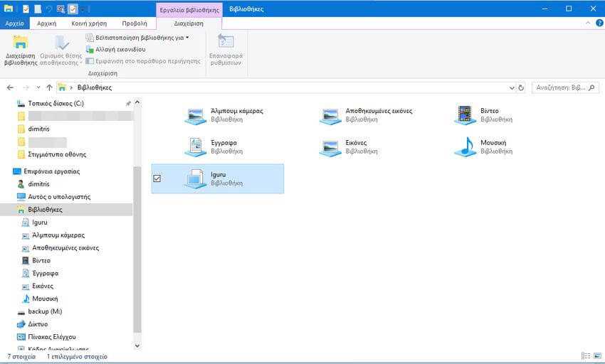Open the Help question mark icon
This screenshot has width=605, height=364.
599,23
